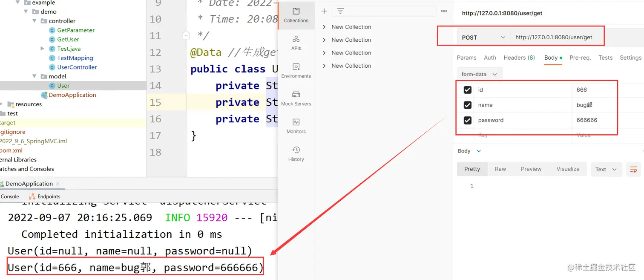
Task: Open the form-data body type dropdown
Action: click(x=479, y=74)
